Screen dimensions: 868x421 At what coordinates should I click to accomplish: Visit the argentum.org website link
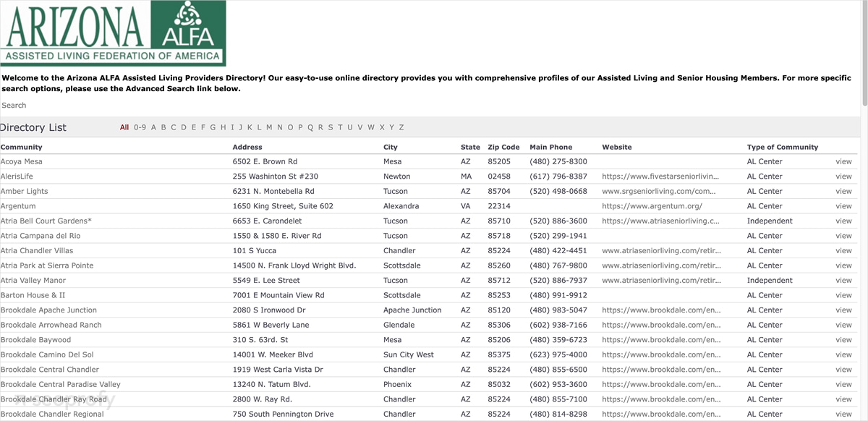pyautogui.click(x=652, y=206)
